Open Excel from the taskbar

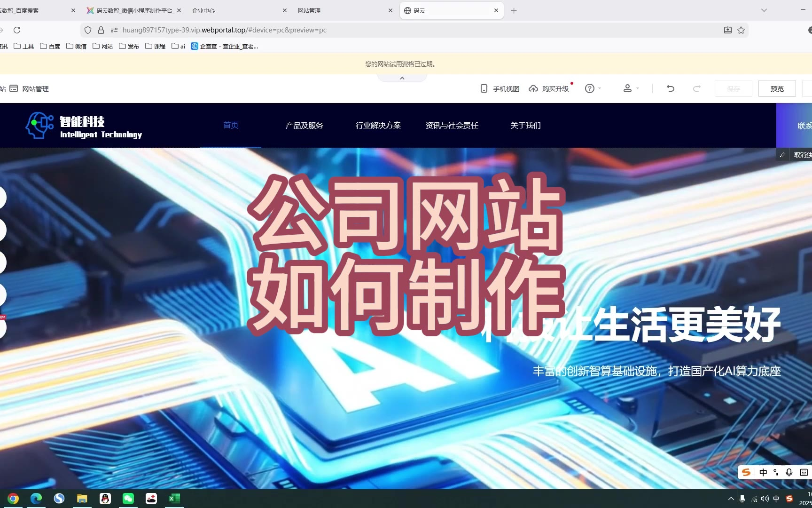pyautogui.click(x=174, y=499)
